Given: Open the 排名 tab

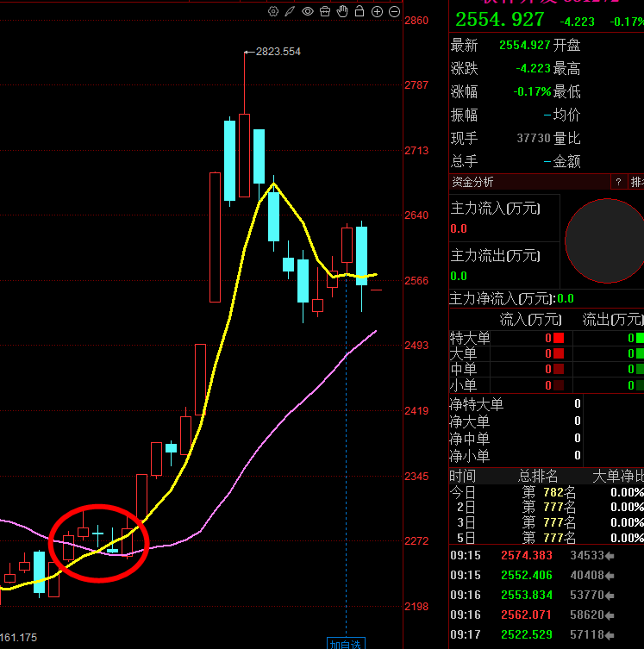Looking at the screenshot, I should pyautogui.click(x=637, y=182).
